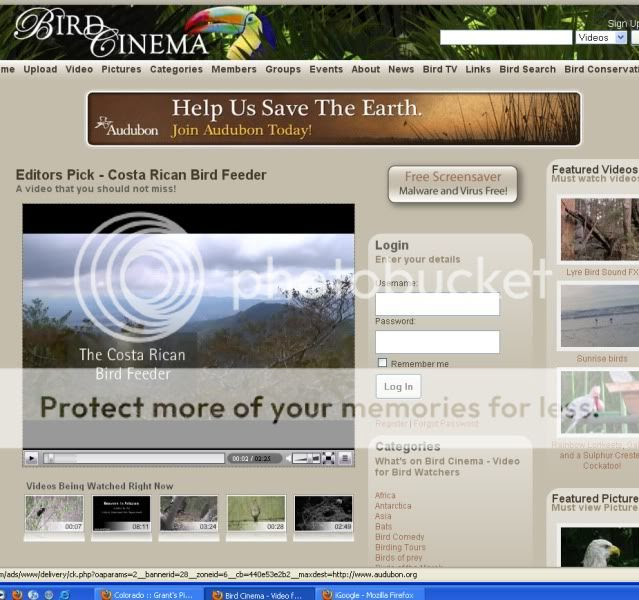
Task: Click the Sign Up link
Action: pyautogui.click(x=623, y=24)
